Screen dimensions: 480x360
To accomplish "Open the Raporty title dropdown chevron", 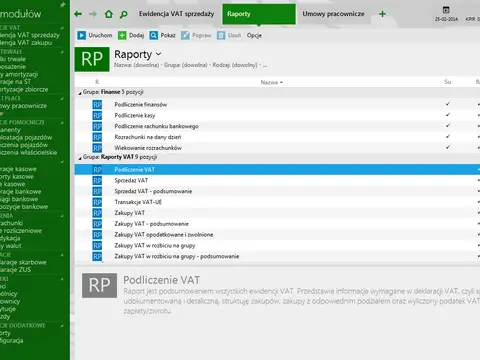I will 159,54.
